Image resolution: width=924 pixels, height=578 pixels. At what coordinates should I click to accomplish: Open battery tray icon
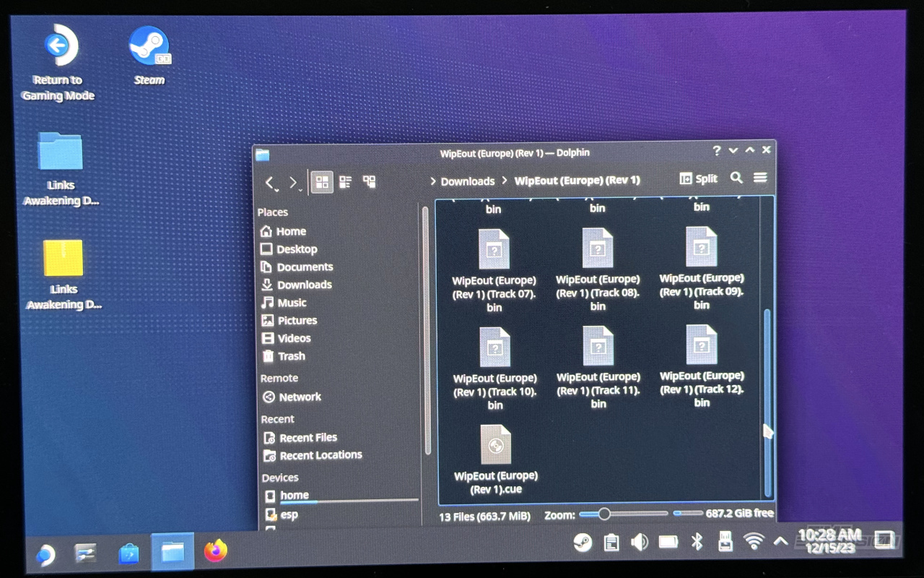[x=668, y=541]
